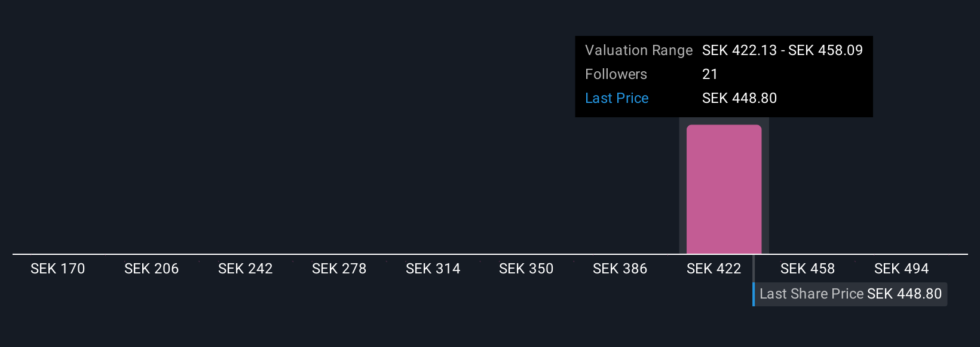980x347 pixels.
Task: Click the SEK 206 axis label
Action: [152, 269]
